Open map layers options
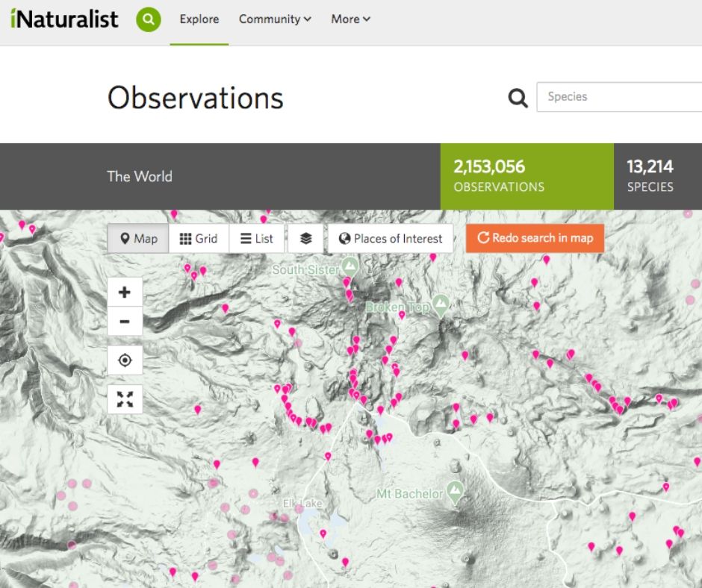Image resolution: width=702 pixels, height=588 pixels. click(305, 239)
